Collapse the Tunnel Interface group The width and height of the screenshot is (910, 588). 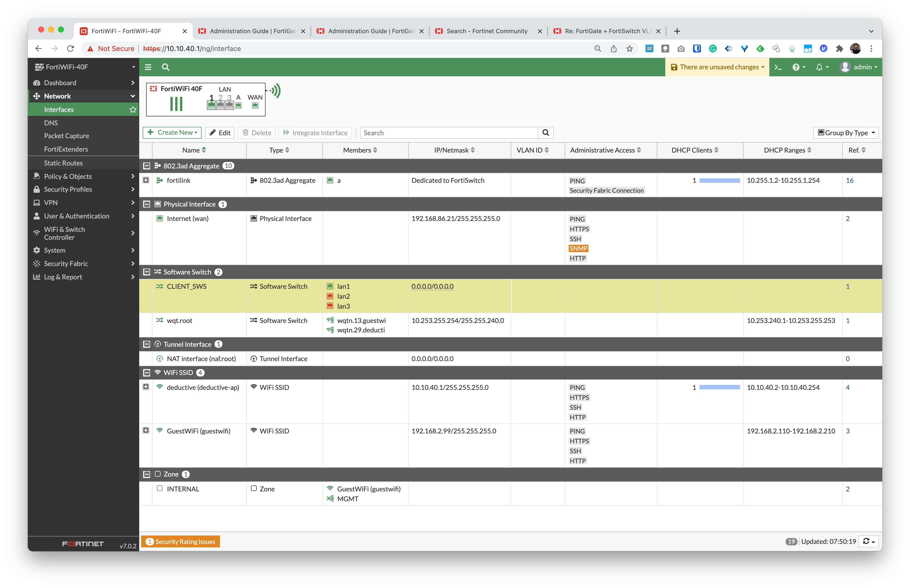[x=146, y=344]
